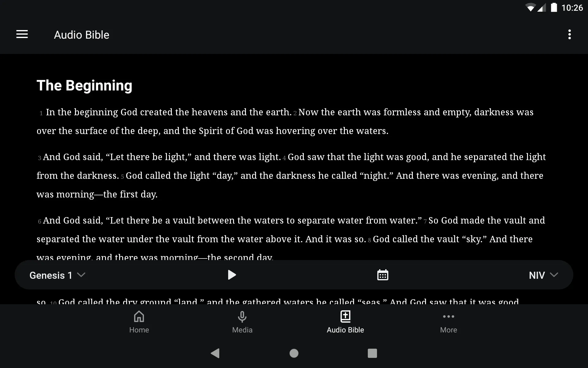Viewport: 588px width, 368px height.
Task: Tap the play button to start audio
Action: coord(231,275)
